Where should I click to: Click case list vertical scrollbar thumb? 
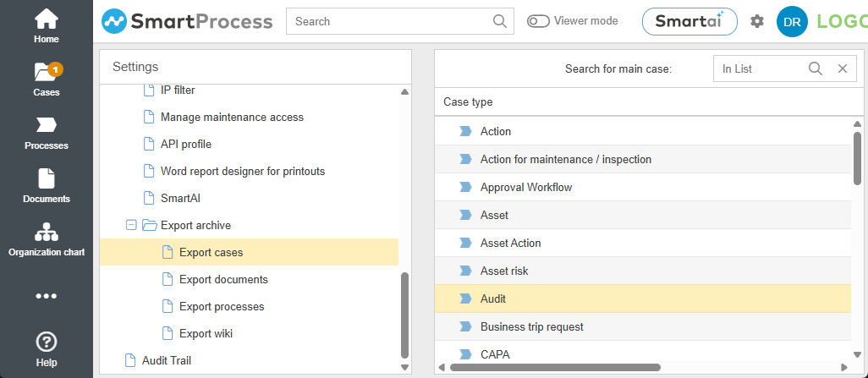(x=858, y=158)
